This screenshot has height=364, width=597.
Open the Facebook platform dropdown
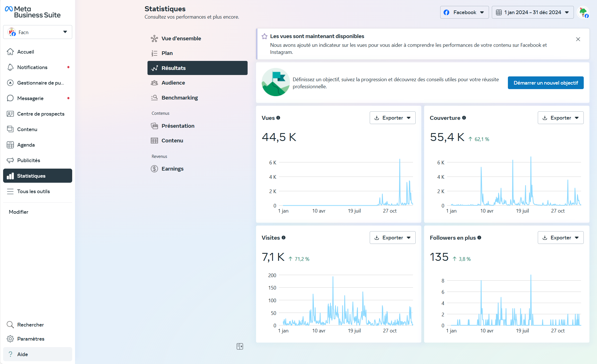[464, 12]
